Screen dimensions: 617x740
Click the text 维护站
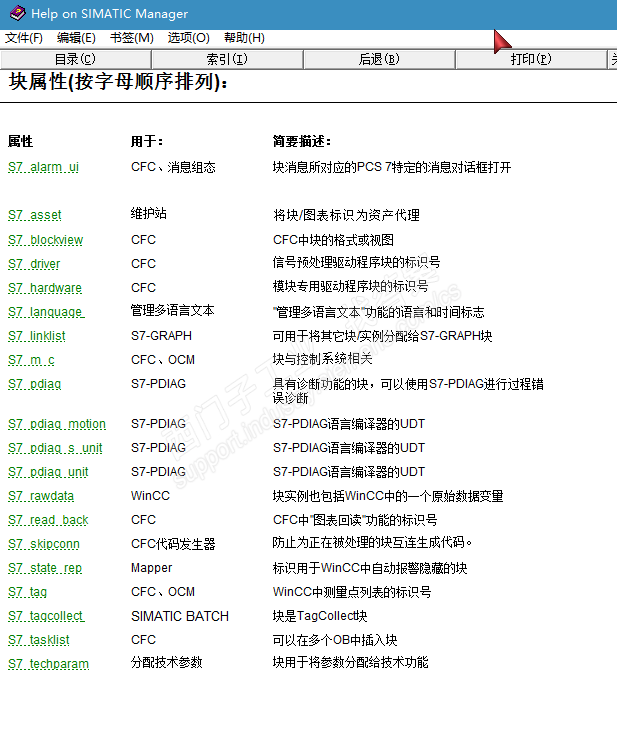149,213
